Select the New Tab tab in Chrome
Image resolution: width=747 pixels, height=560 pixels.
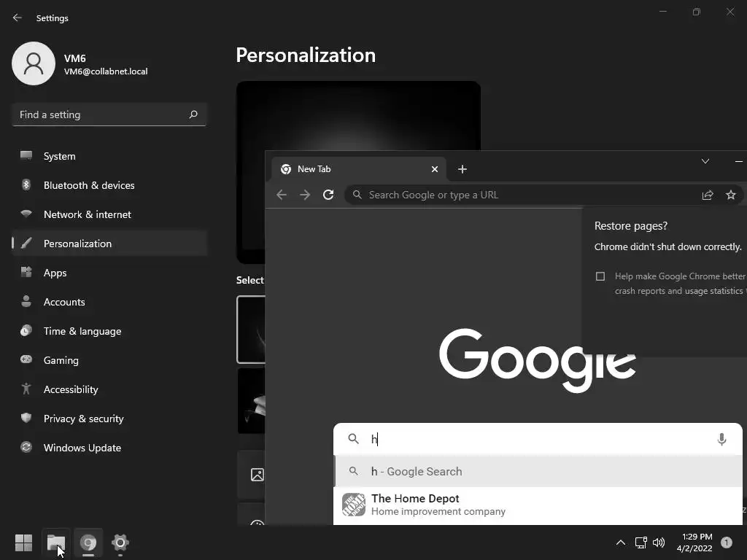click(x=358, y=169)
